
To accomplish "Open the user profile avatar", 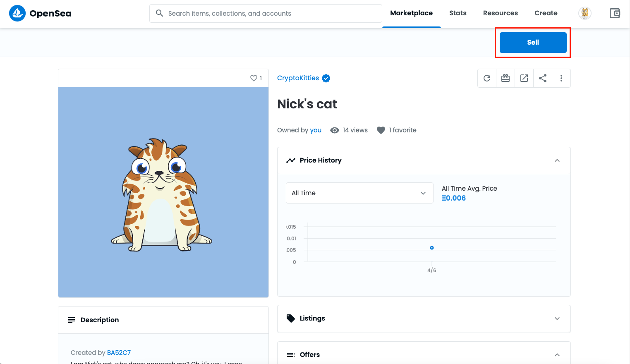I will tap(585, 13).
